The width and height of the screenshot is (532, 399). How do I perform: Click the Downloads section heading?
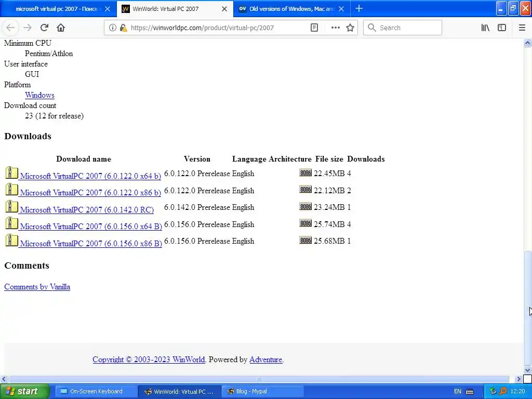point(28,136)
